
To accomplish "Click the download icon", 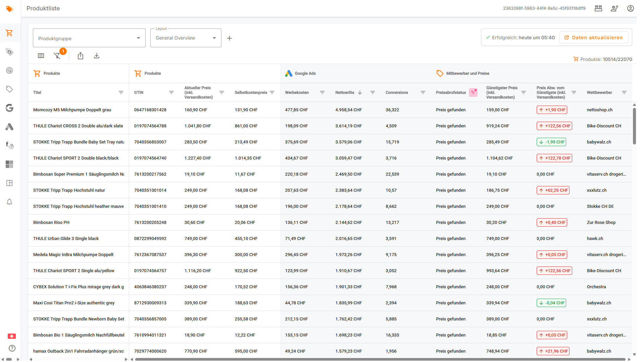I will coord(97,56).
